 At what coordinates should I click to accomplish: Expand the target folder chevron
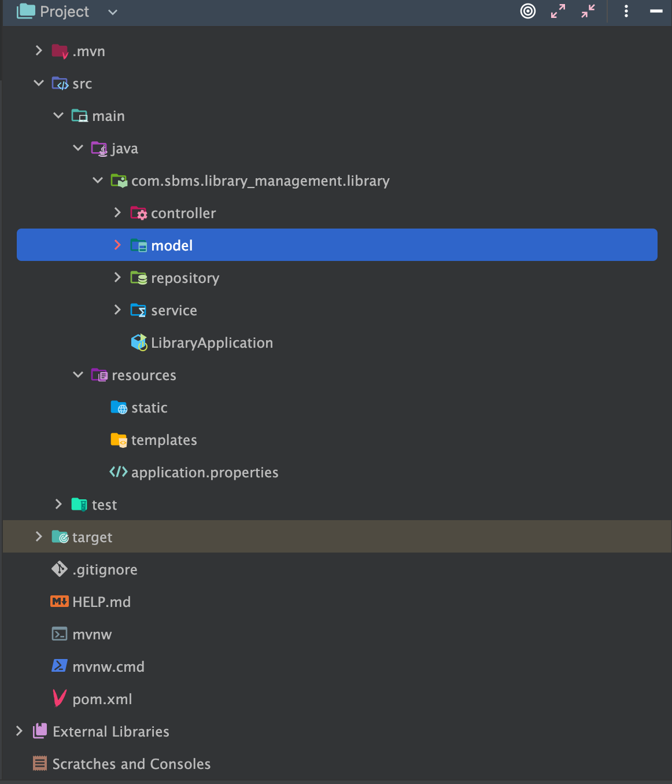[x=39, y=537]
